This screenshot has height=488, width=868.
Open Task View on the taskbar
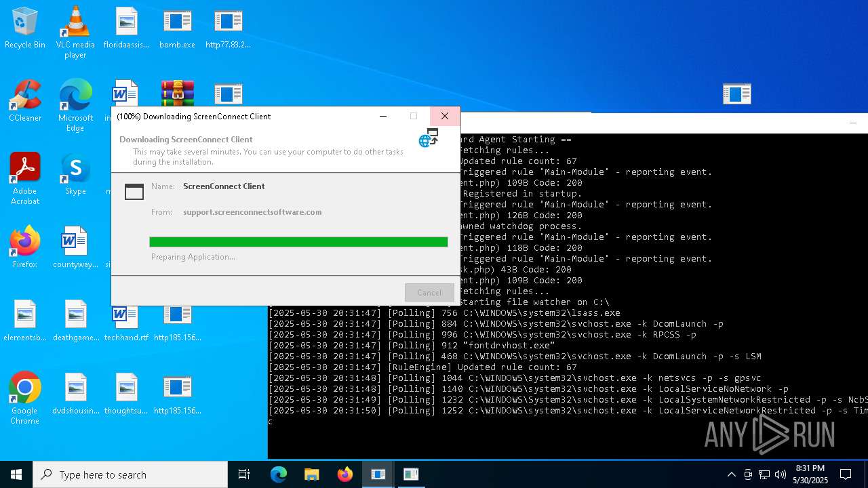244,474
